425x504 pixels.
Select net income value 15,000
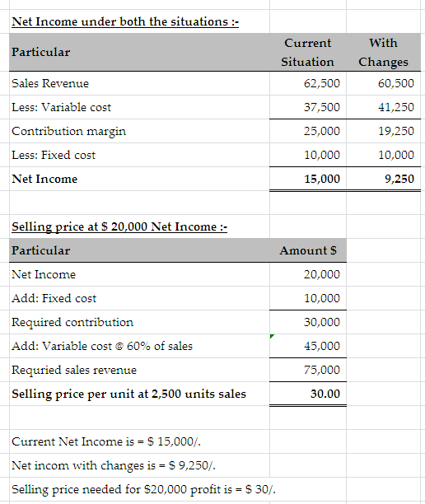tap(322, 179)
